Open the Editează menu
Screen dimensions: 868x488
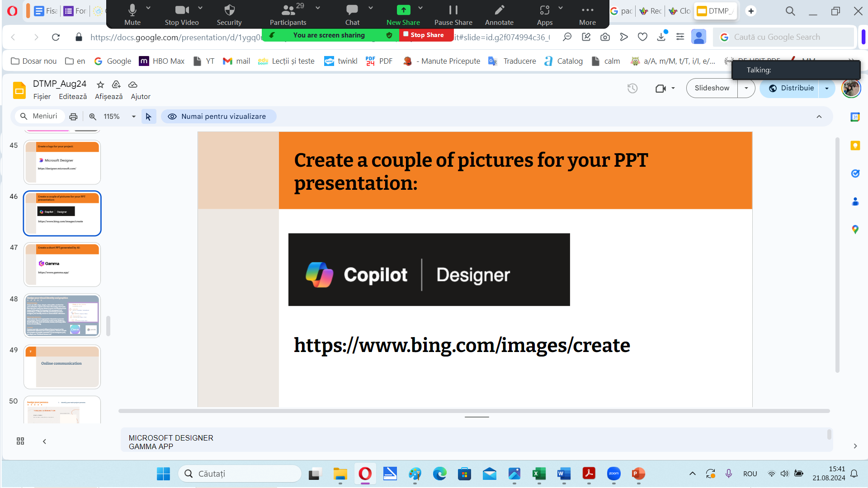[x=73, y=97]
